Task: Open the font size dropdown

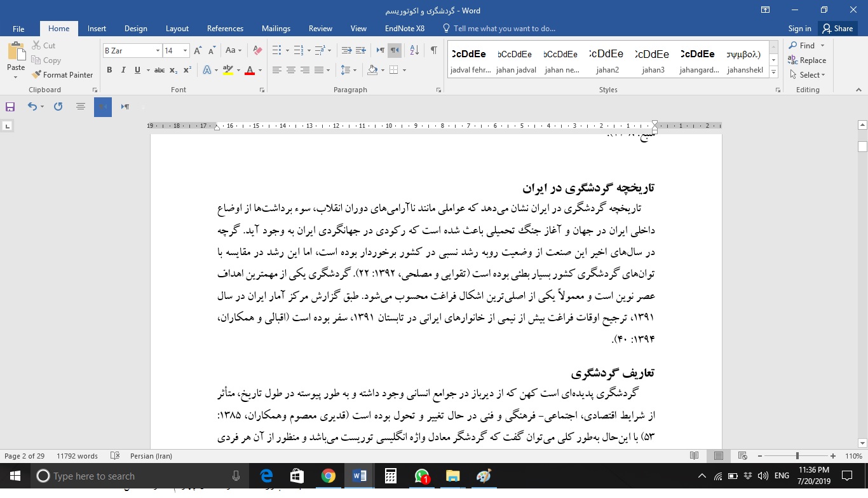Action: (184, 50)
